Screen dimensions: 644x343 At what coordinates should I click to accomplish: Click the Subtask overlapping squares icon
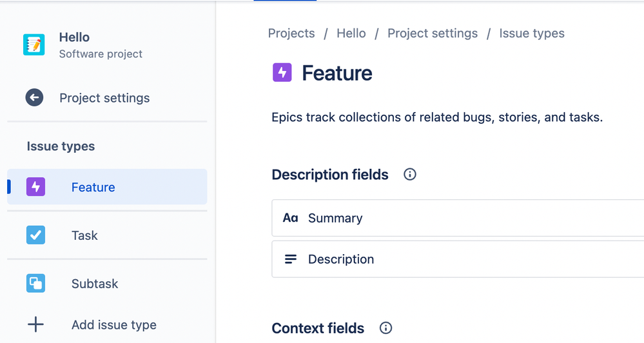pos(35,284)
